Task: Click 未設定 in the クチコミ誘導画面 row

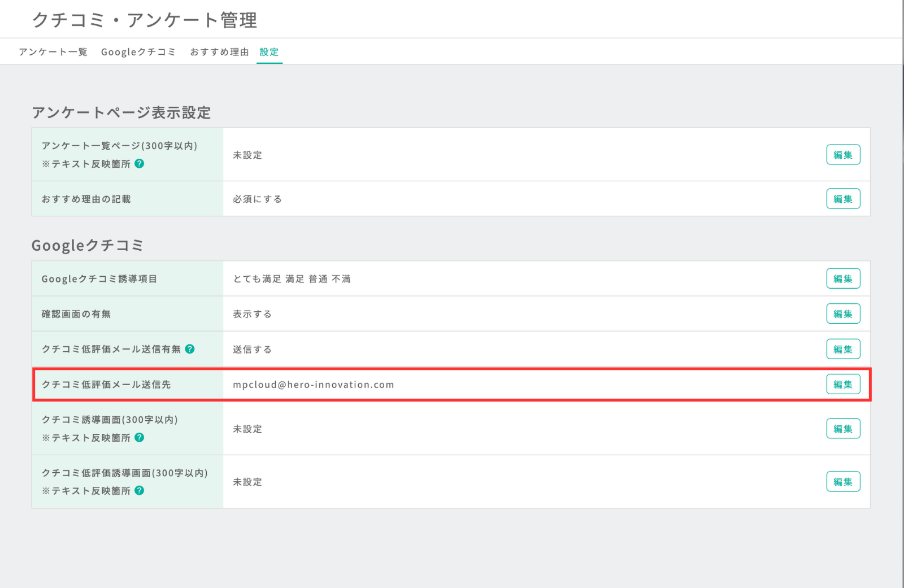Action: pyautogui.click(x=247, y=429)
